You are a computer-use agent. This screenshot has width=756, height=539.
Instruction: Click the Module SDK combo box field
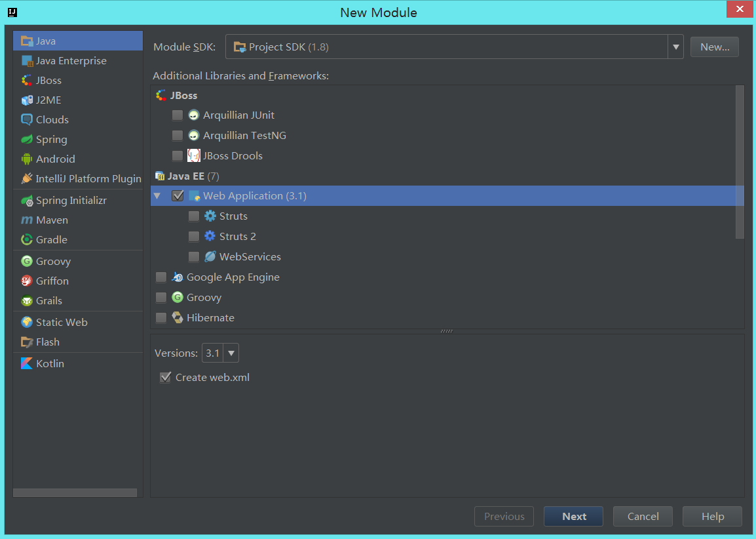point(454,47)
